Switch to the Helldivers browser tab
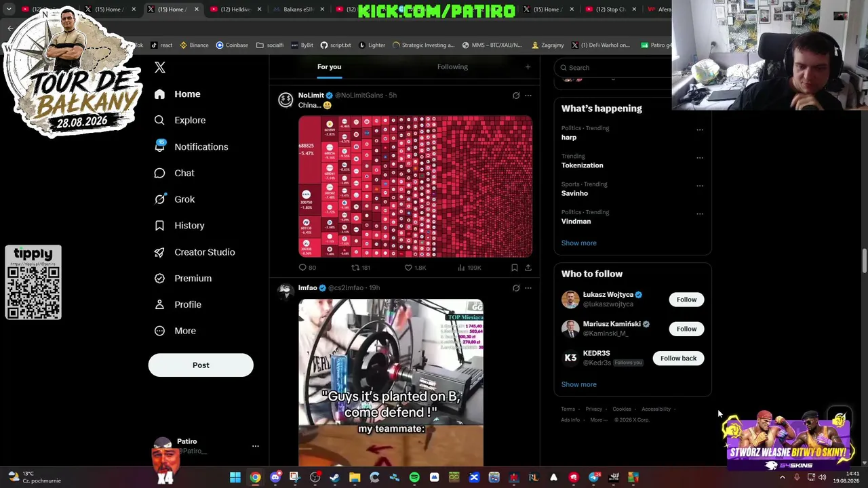 (235, 9)
